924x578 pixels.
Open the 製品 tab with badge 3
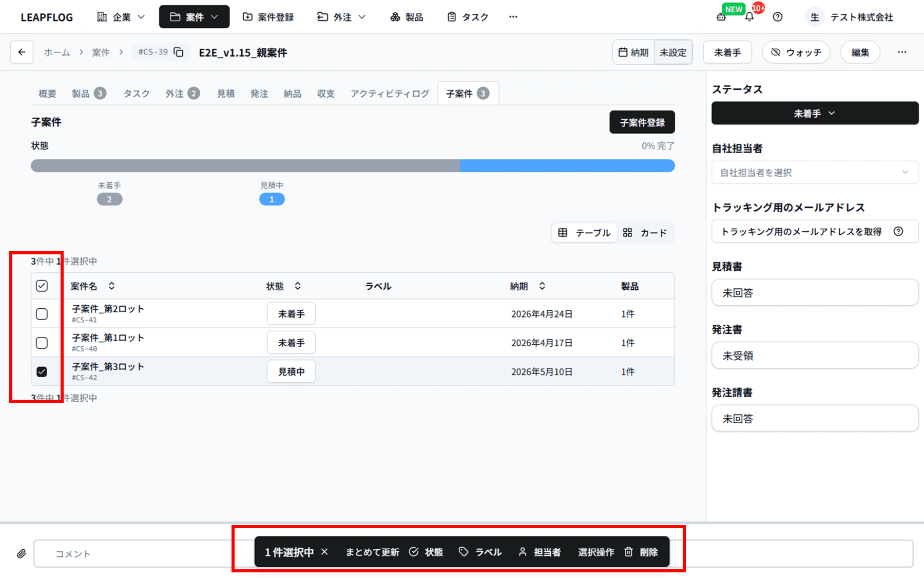[88, 94]
